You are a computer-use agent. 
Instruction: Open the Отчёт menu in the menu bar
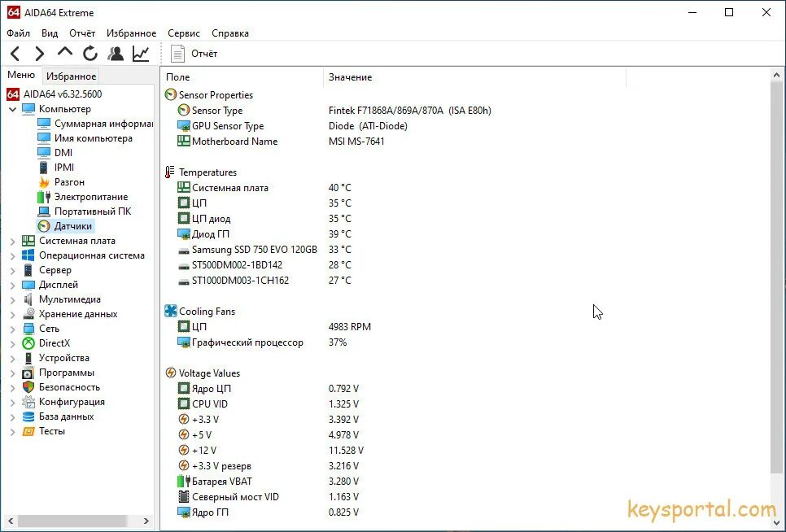click(x=82, y=33)
